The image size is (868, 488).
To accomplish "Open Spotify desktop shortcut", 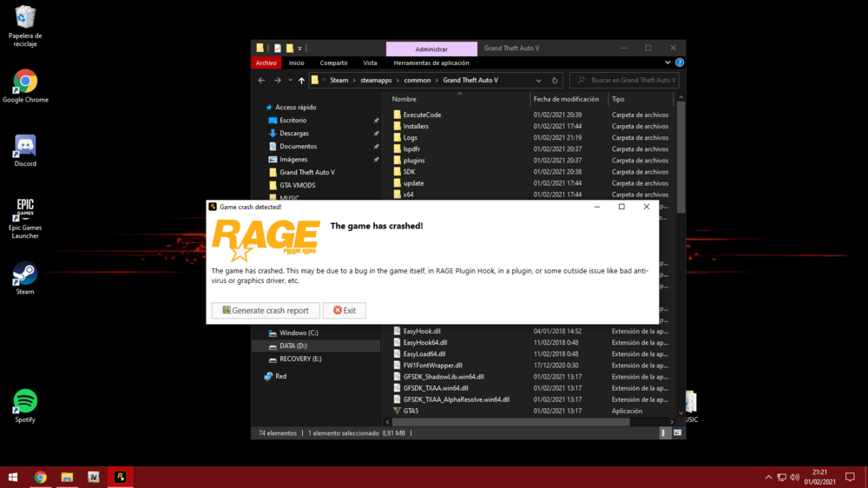I will pos(25,406).
